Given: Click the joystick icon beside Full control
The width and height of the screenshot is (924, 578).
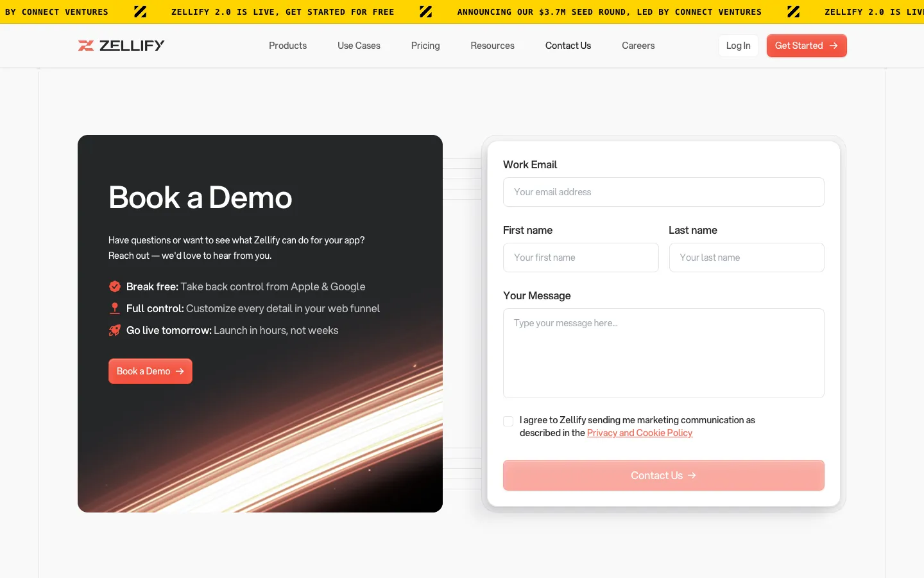Looking at the screenshot, I should 115,308.
